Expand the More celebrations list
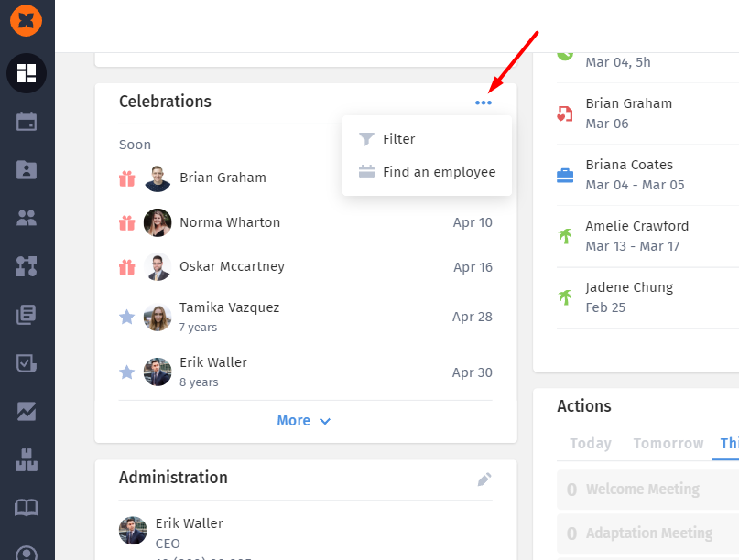Screen dimensions: 739x560 tap(303, 421)
